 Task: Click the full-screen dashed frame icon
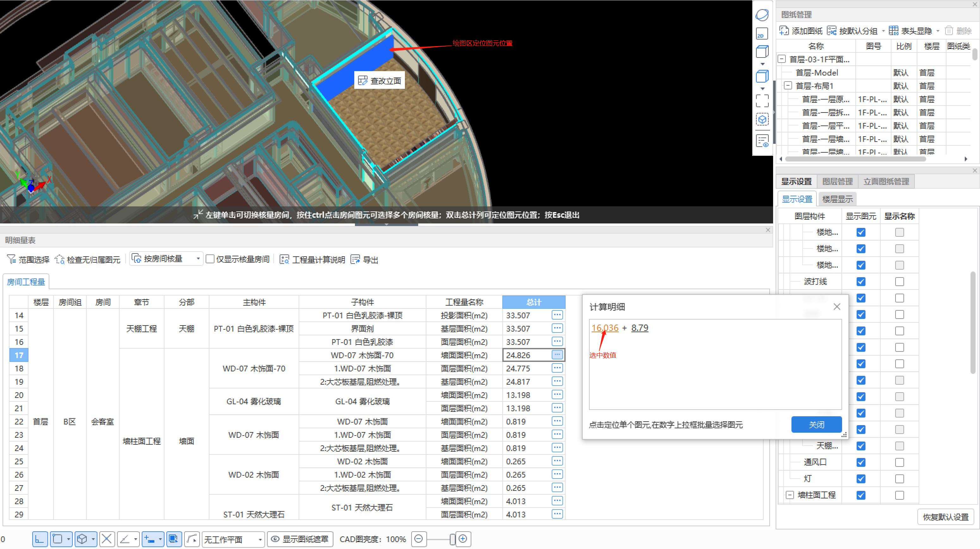click(x=762, y=101)
